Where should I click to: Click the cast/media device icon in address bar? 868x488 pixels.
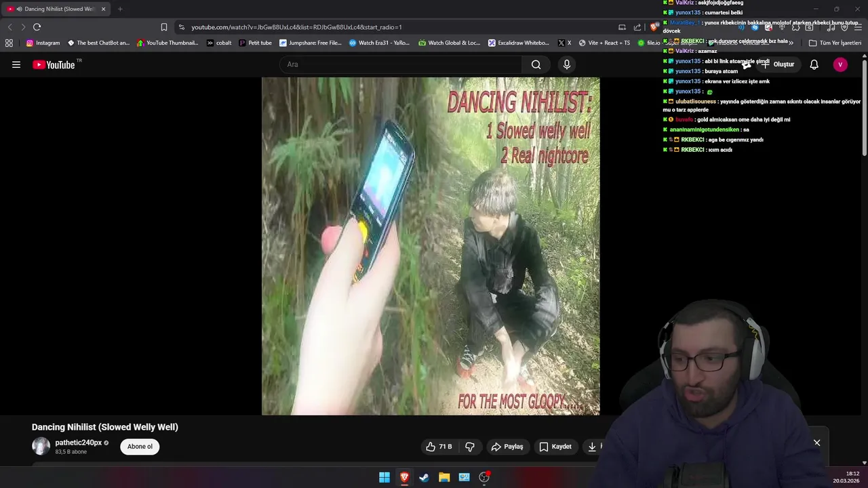coord(622,27)
